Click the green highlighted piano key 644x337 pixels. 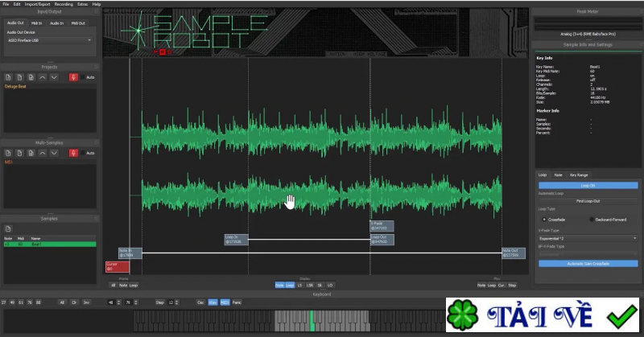(x=312, y=321)
